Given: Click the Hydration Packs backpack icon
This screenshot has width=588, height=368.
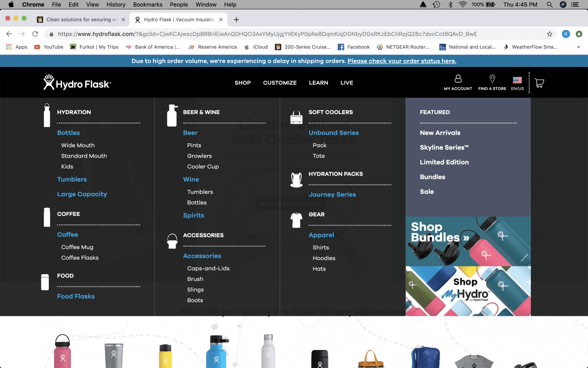Looking at the screenshot, I should (296, 180).
